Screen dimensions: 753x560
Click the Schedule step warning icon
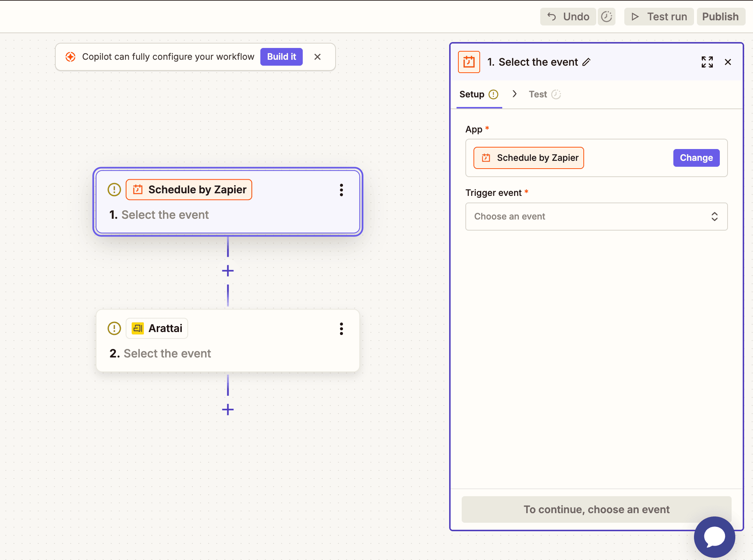tap(114, 190)
